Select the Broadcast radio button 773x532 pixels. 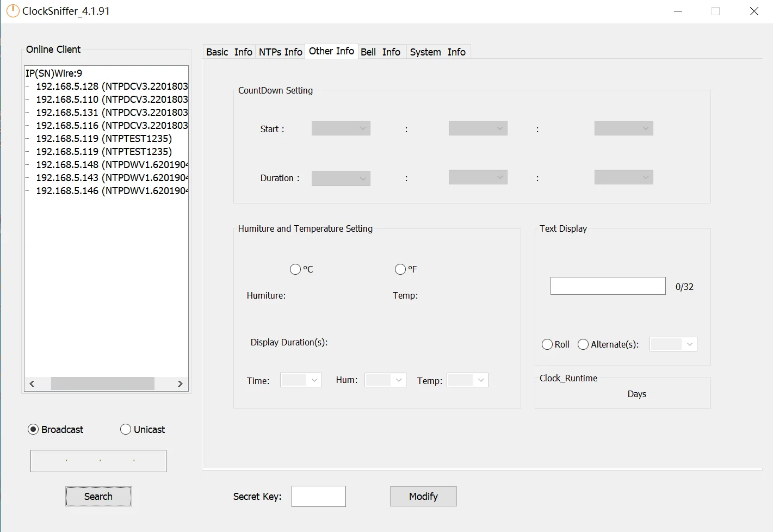pyautogui.click(x=33, y=429)
